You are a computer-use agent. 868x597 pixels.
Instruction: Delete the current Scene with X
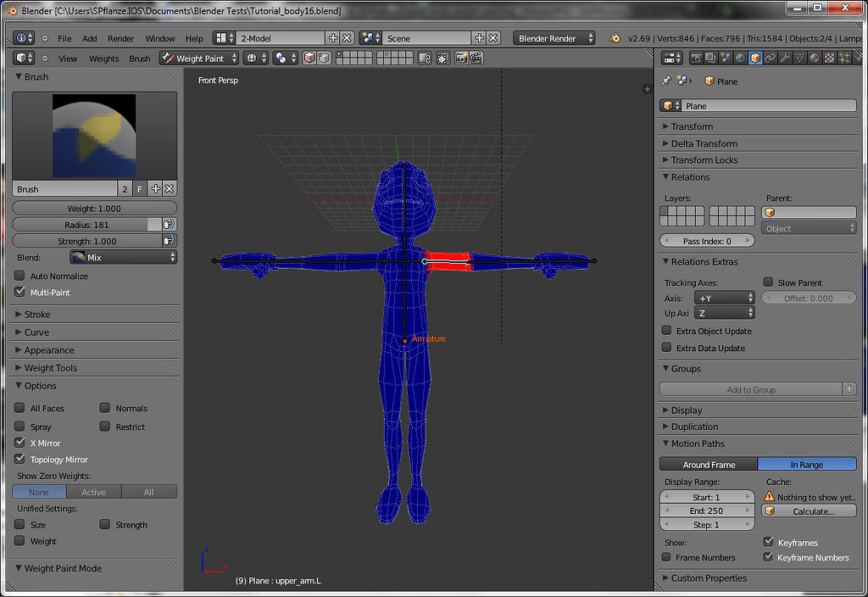493,38
